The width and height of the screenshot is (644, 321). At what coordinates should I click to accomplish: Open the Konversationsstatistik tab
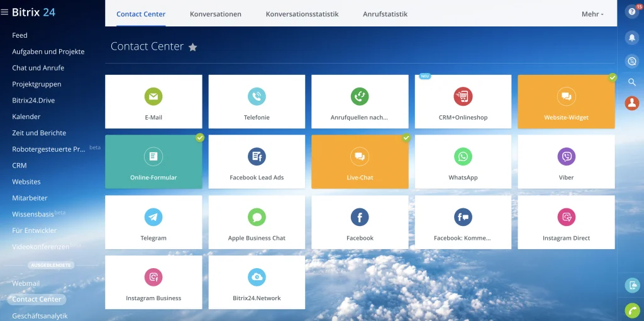[303, 14]
